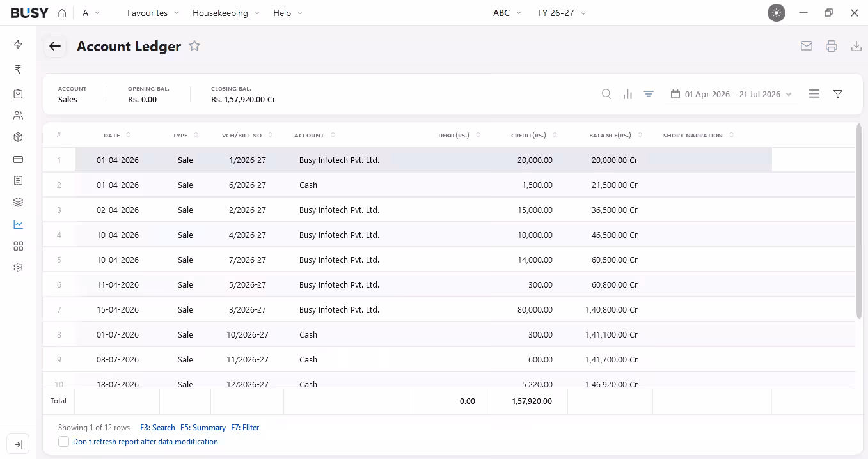Click the vertical scrollbar of the table
868x459 pixels.
(859, 221)
